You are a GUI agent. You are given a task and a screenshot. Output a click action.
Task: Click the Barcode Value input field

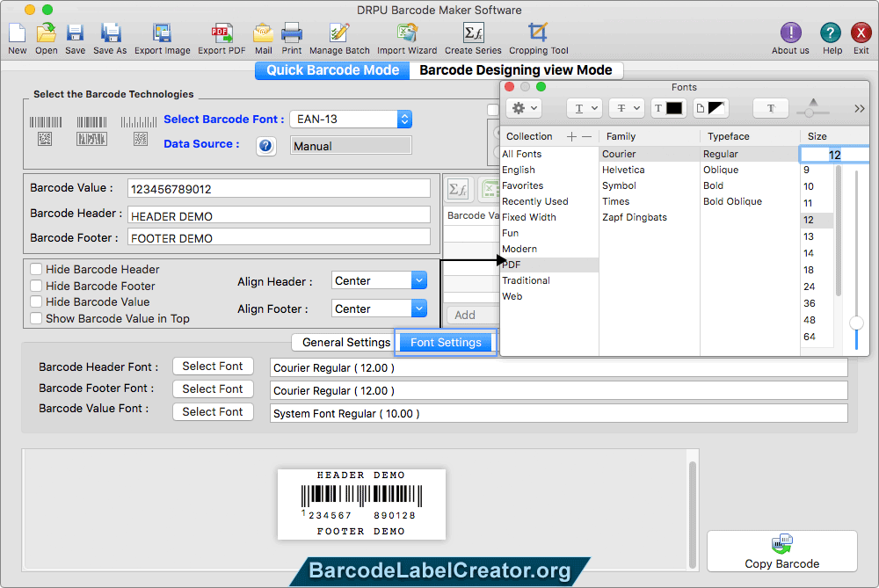(279, 188)
